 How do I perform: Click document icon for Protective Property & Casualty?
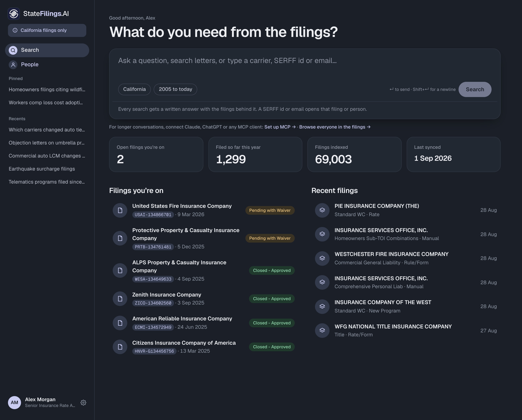pyautogui.click(x=120, y=238)
